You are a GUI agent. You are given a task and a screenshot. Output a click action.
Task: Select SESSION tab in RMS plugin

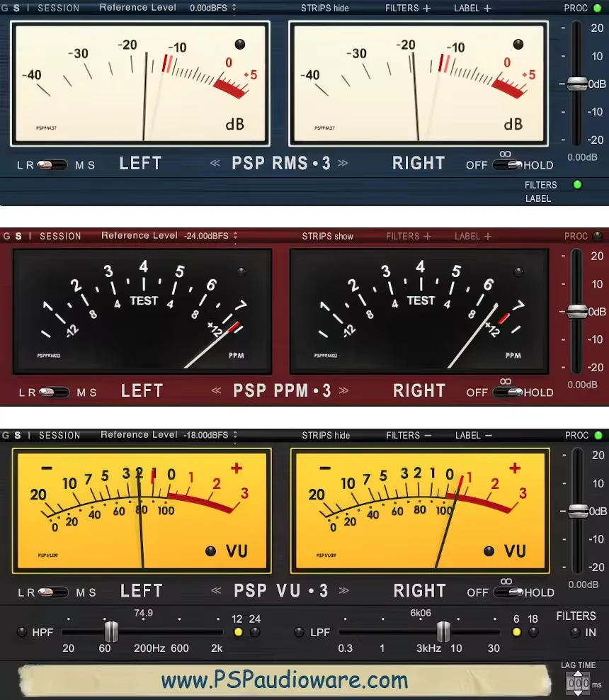point(59,8)
